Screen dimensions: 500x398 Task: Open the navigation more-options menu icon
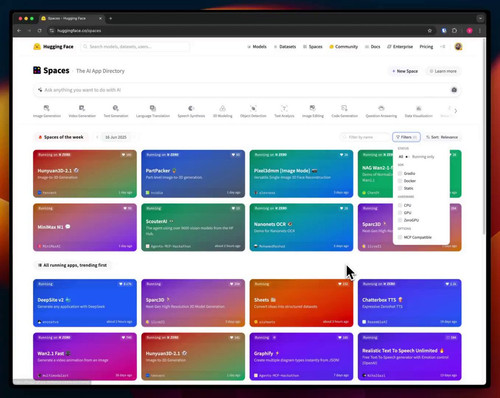442,47
